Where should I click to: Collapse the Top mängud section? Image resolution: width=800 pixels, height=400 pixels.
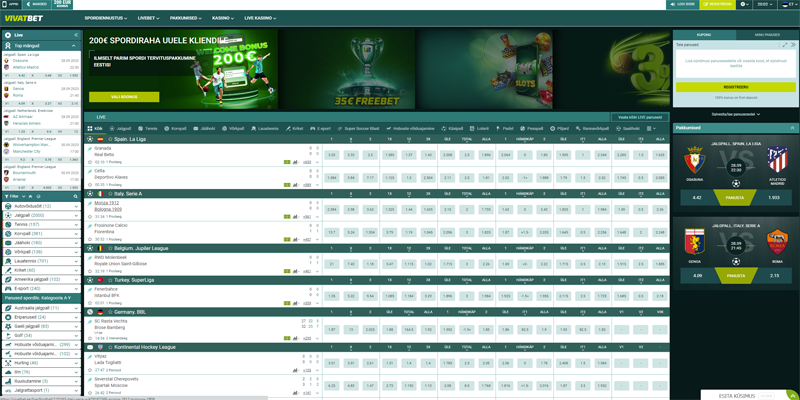click(74, 46)
